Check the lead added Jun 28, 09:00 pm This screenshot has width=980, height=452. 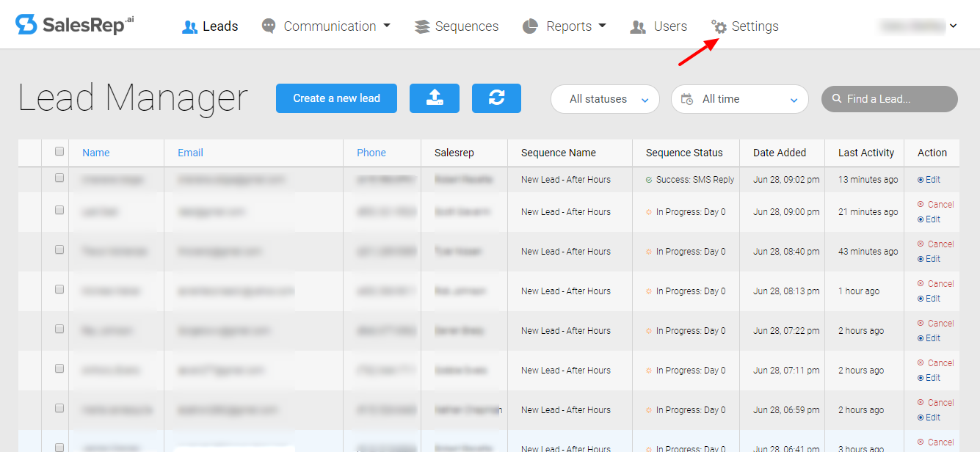tap(59, 210)
